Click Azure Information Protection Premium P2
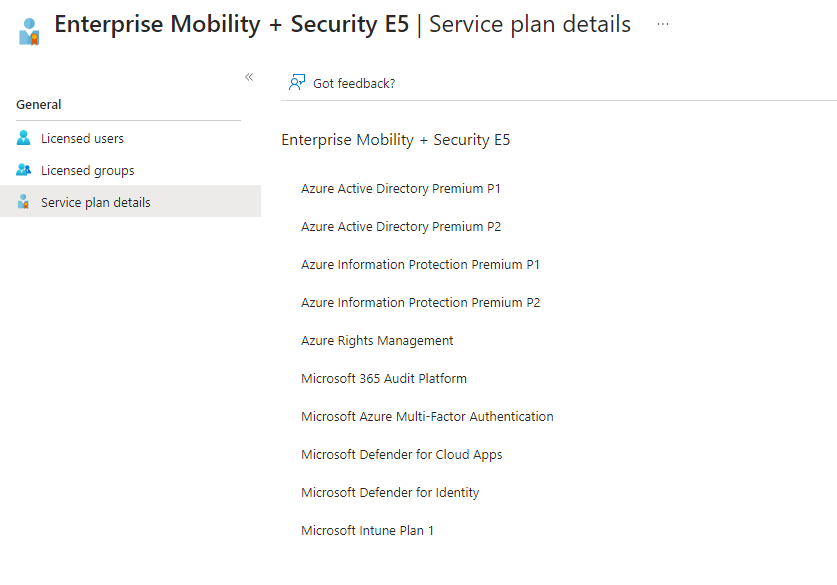The height and width of the screenshot is (585, 837). pos(420,303)
